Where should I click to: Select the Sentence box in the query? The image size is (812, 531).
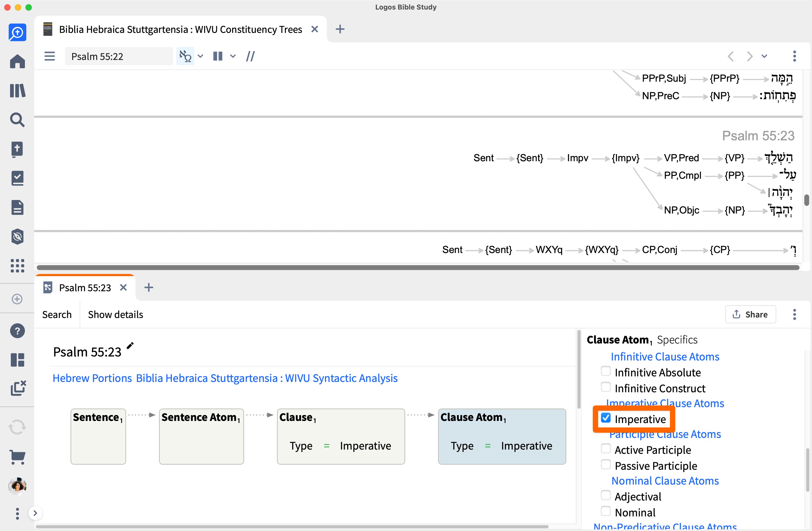[98, 436]
